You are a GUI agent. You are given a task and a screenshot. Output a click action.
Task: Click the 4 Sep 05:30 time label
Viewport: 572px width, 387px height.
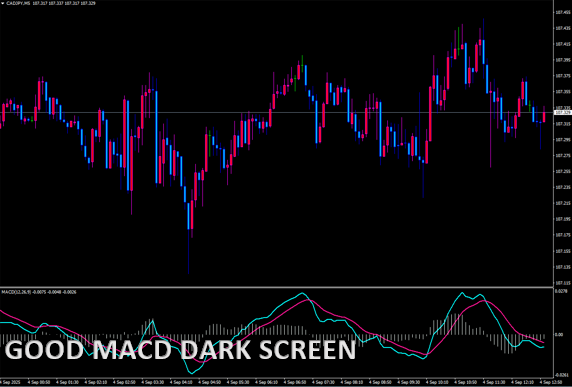(239, 382)
